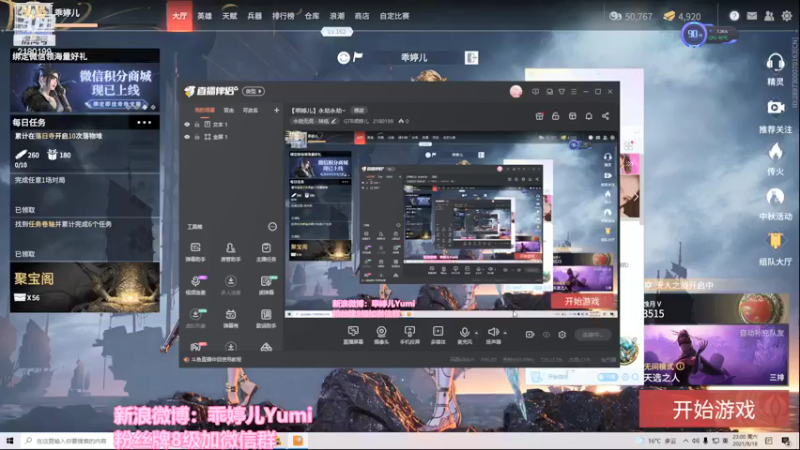Open the 虚拟形象 tool
Viewport: 800px width, 450px height.
(x=195, y=318)
